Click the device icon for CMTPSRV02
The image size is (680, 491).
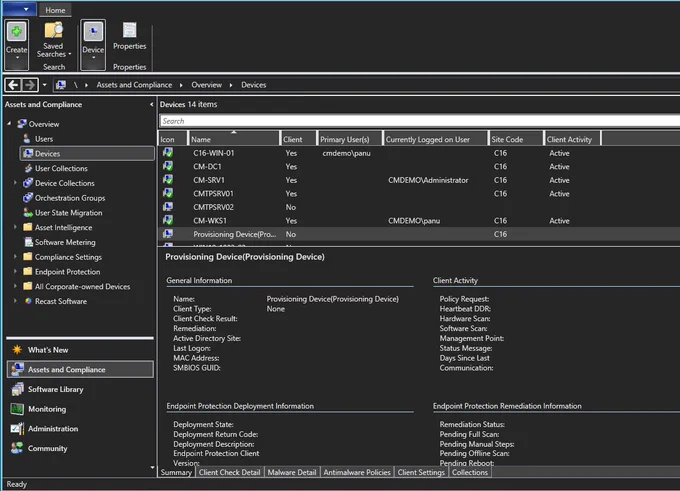[168, 207]
